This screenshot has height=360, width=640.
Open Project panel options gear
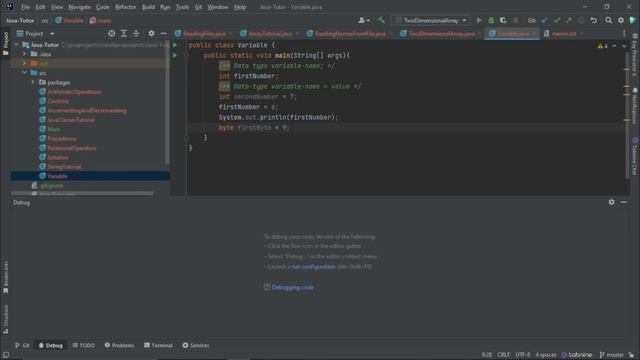[x=151, y=33]
